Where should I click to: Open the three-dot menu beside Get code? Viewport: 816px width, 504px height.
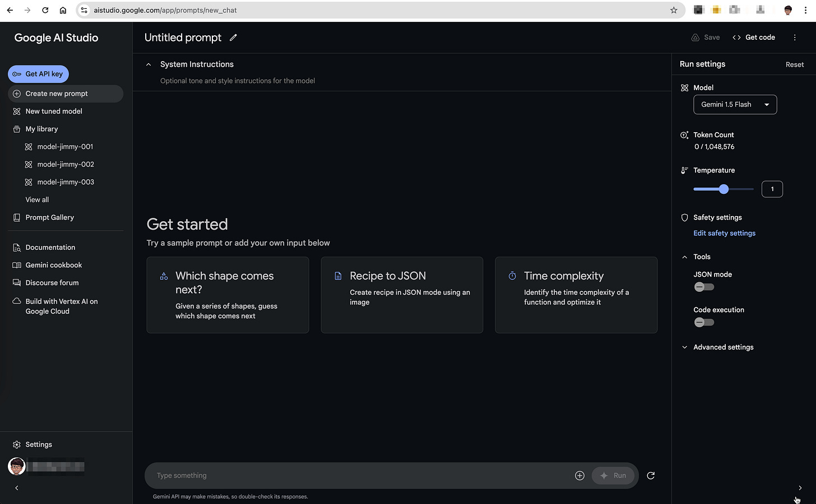pyautogui.click(x=795, y=38)
